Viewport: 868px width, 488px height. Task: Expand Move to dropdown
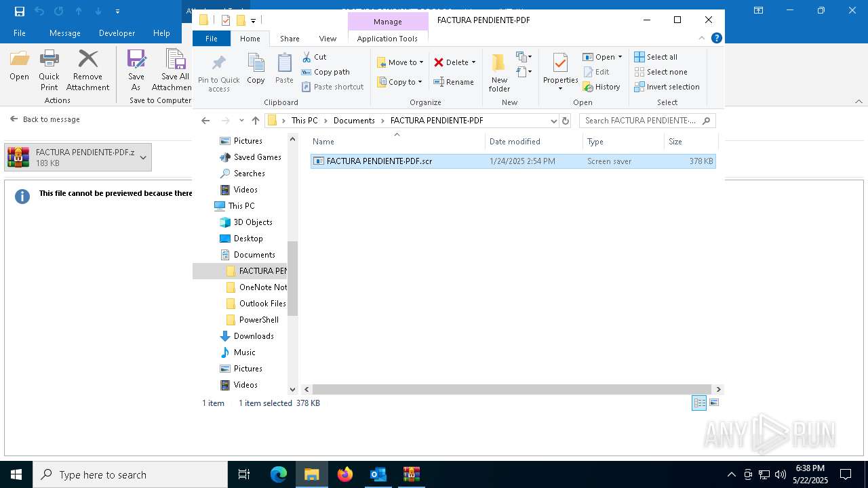point(421,62)
